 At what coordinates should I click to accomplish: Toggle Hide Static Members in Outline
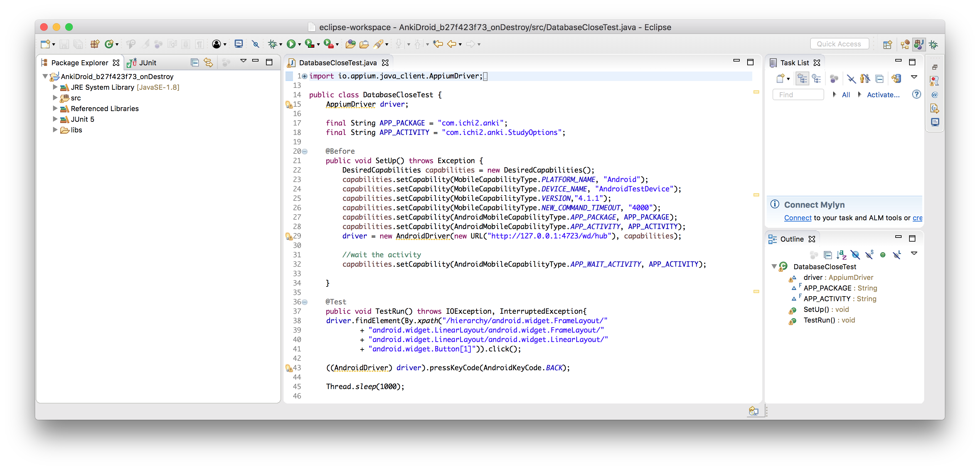869,254
